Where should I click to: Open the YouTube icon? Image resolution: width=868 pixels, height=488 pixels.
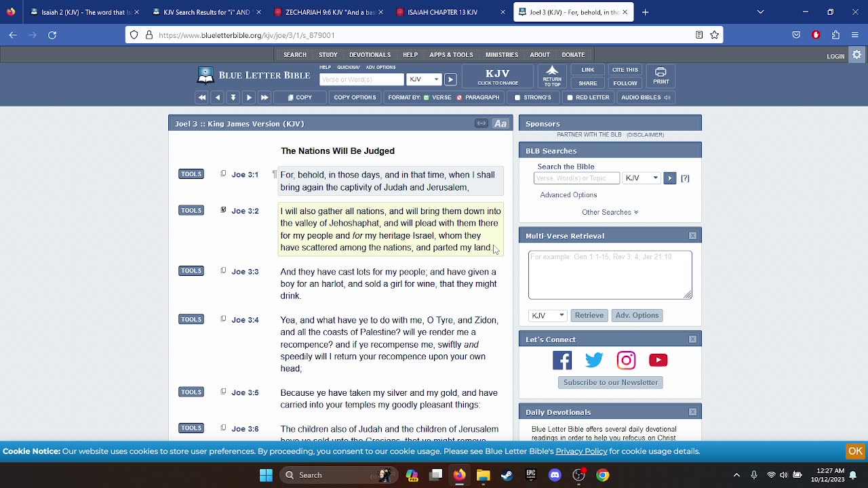(x=658, y=360)
